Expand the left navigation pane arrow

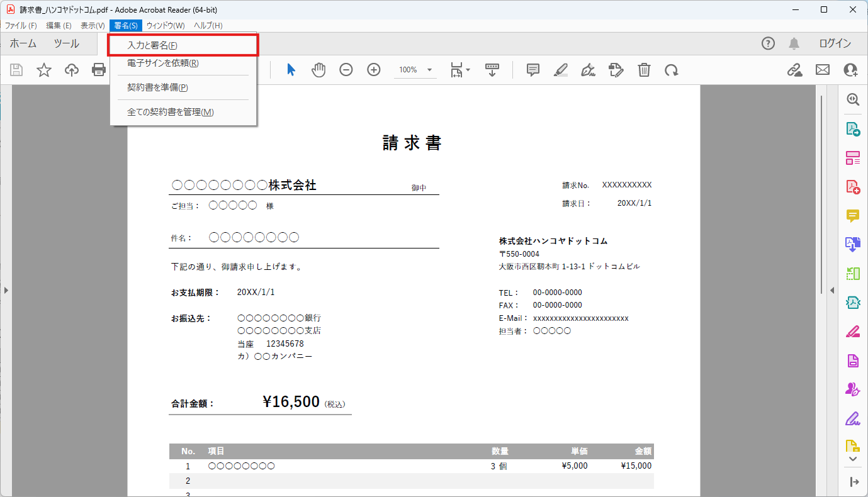[x=6, y=290]
